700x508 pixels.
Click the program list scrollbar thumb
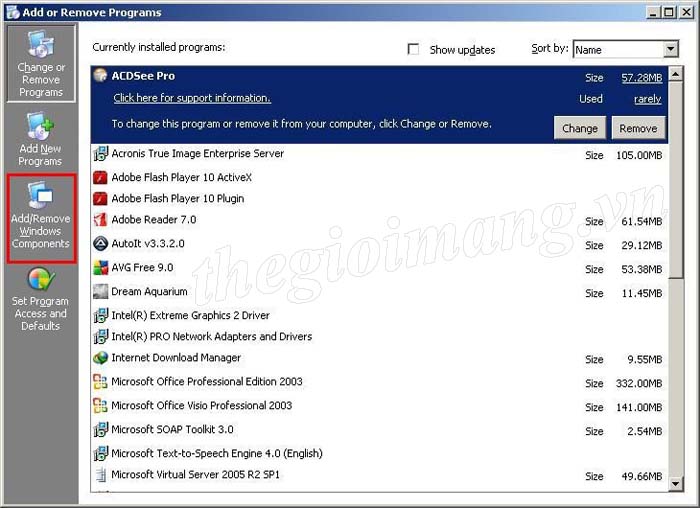(x=676, y=179)
